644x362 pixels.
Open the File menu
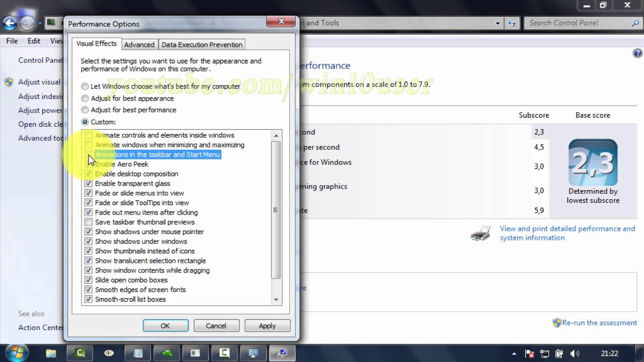pyautogui.click(x=12, y=41)
